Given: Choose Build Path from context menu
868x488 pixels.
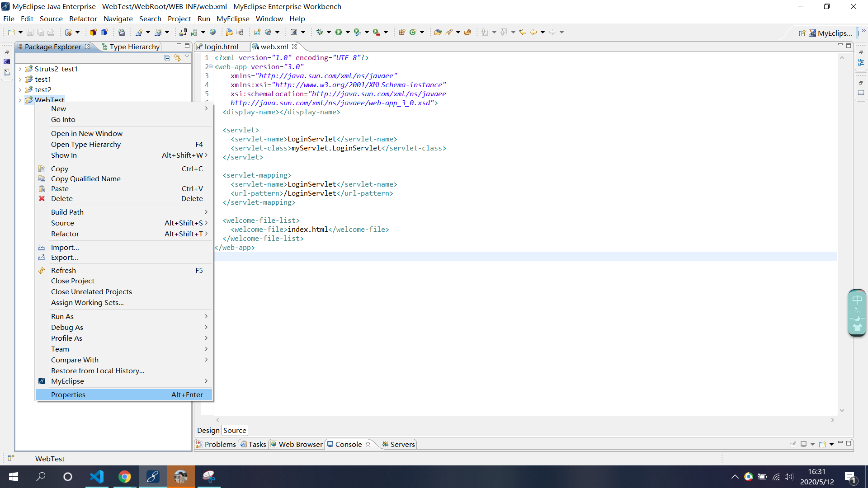Looking at the screenshot, I should [x=124, y=212].
